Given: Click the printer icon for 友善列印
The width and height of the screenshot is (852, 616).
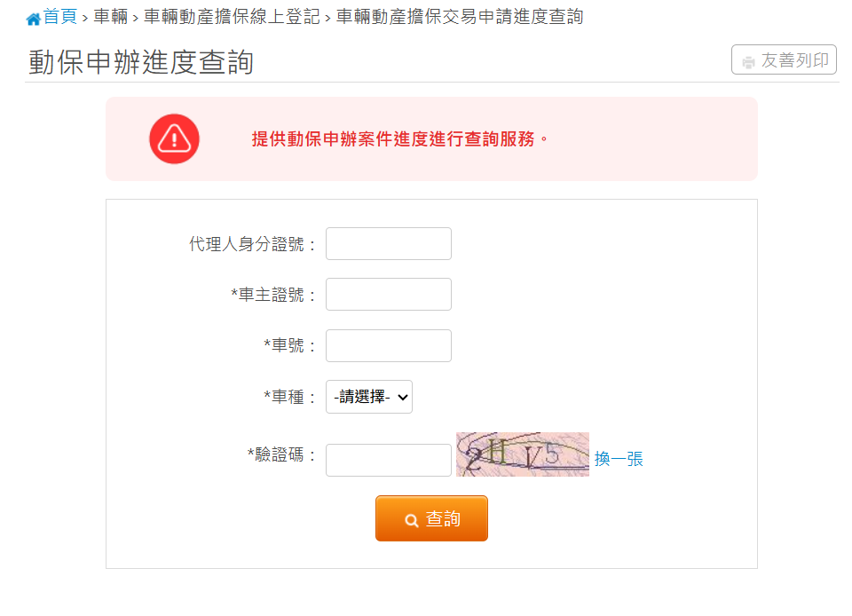Looking at the screenshot, I should click(x=748, y=61).
